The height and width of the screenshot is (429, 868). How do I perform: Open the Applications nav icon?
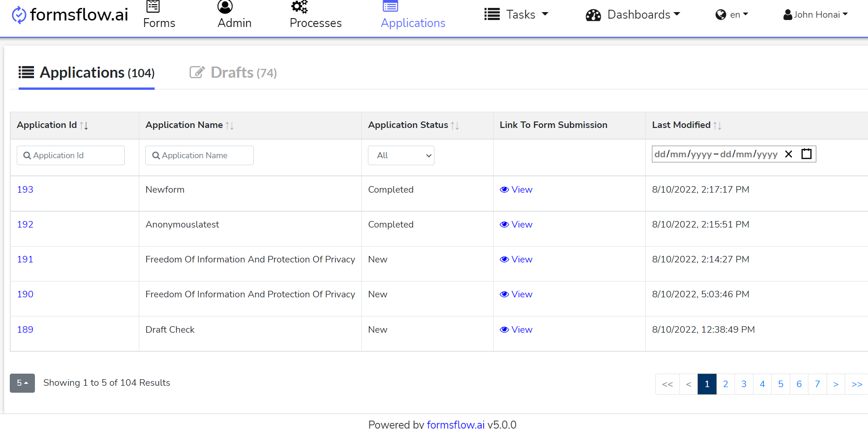[390, 6]
